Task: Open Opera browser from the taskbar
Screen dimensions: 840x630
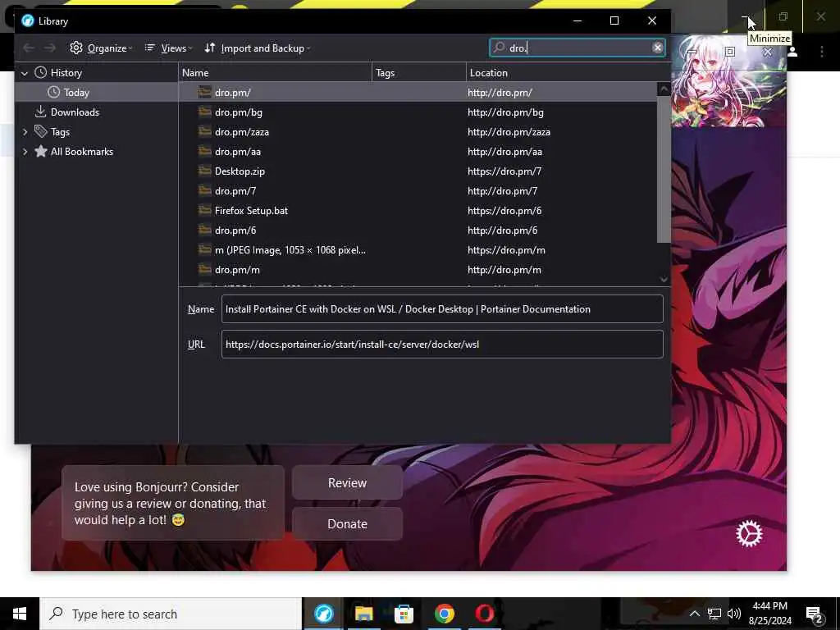Action: (484, 614)
